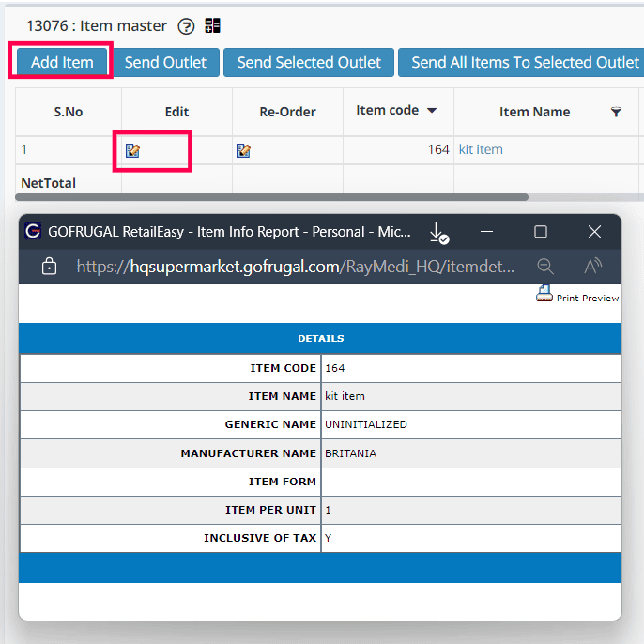Open the Edit icon for kit item row
Image resolution: width=644 pixels, height=644 pixels.
click(132, 150)
